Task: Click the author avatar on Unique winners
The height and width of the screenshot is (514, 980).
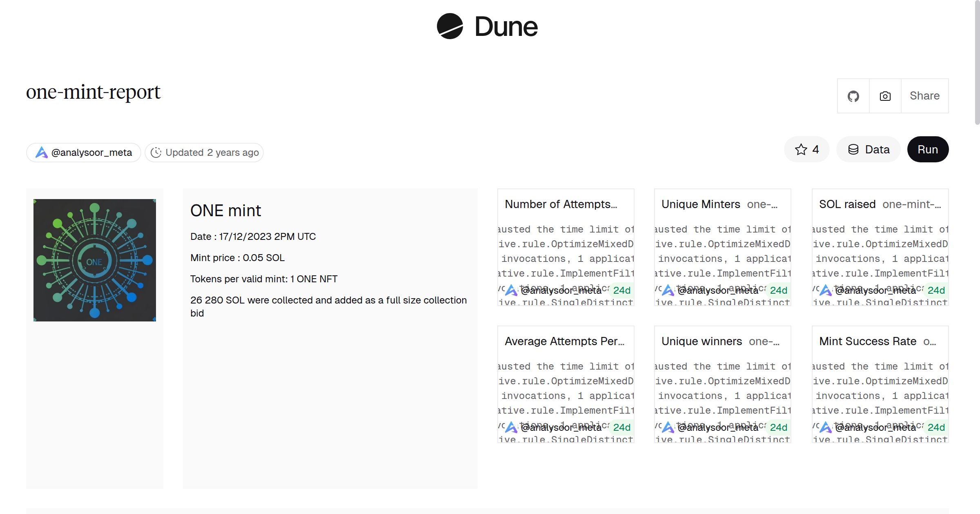Action: pos(668,428)
